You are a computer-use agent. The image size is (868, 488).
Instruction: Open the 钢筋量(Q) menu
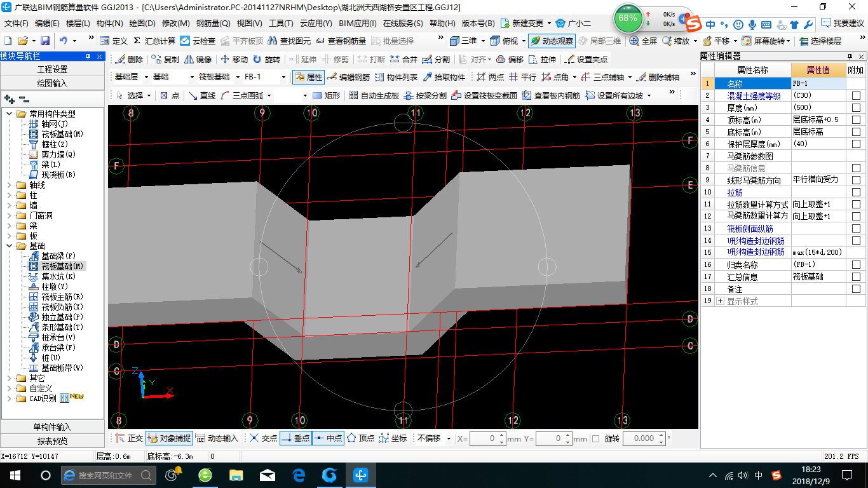coord(213,24)
